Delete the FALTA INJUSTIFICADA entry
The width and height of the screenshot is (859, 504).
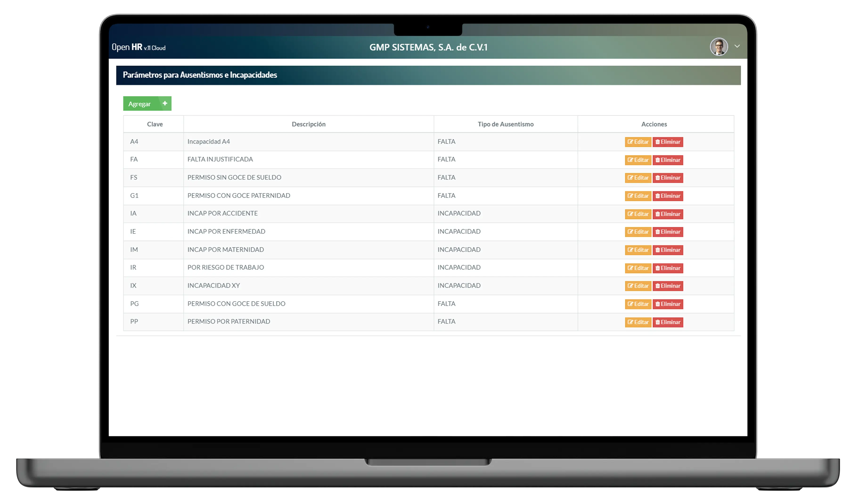[x=668, y=160]
